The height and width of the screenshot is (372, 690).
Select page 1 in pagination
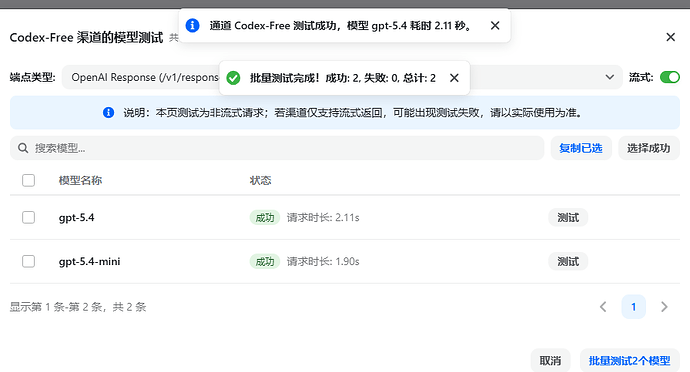pyautogui.click(x=634, y=307)
